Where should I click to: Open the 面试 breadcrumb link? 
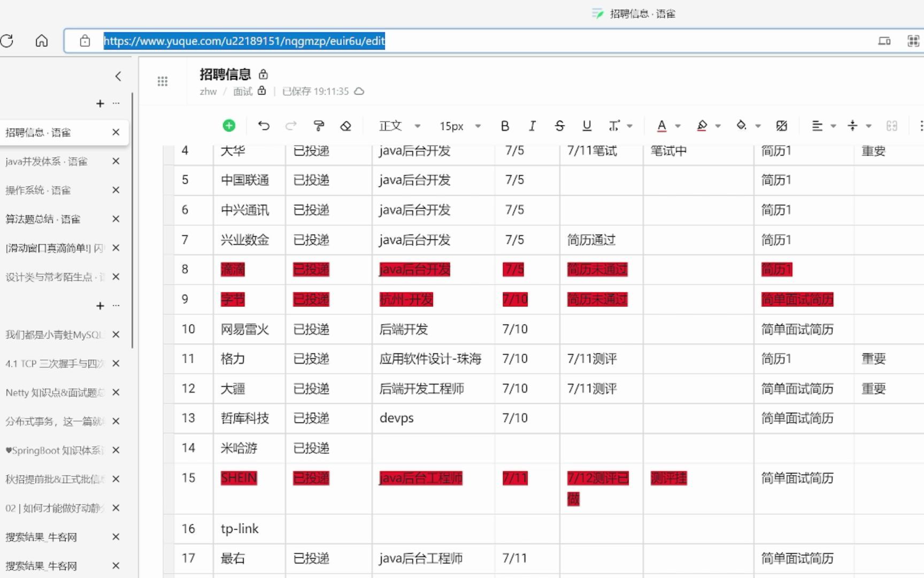pyautogui.click(x=242, y=92)
